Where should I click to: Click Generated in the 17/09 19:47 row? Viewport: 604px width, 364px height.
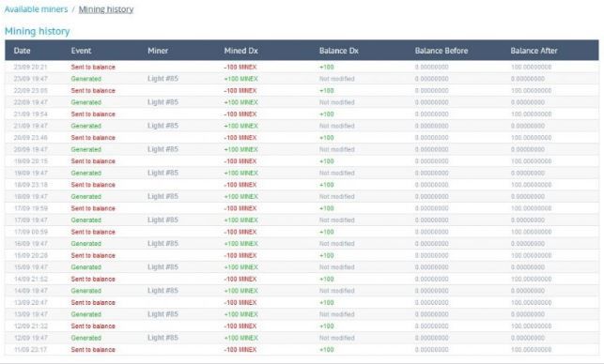click(x=85, y=220)
